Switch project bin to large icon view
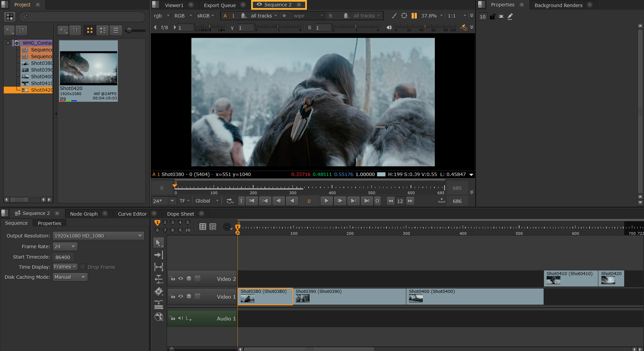Viewport: 644px width, 351px height. tap(90, 30)
